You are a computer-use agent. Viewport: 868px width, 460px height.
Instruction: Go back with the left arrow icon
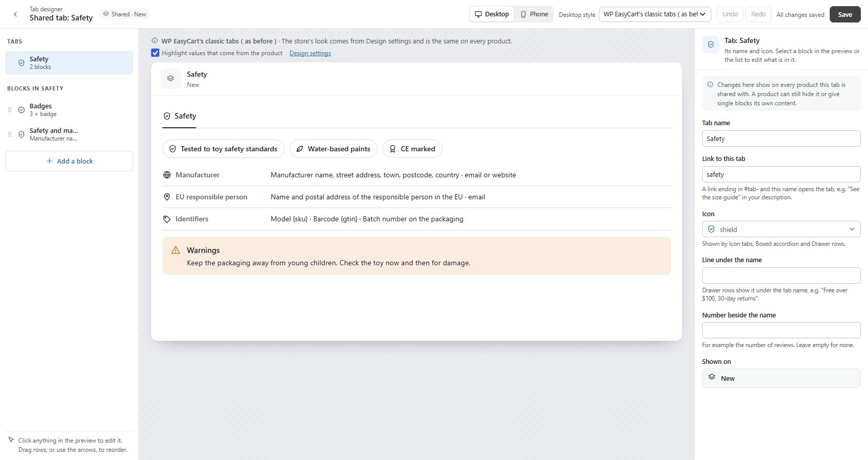[x=15, y=14]
